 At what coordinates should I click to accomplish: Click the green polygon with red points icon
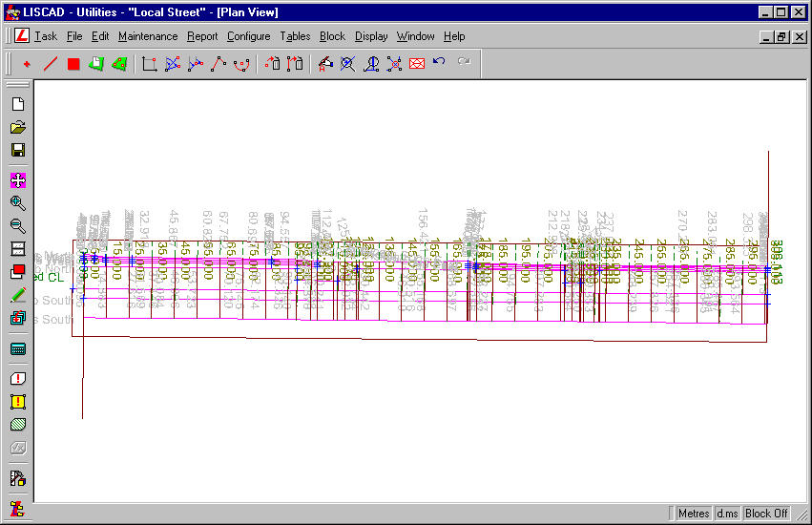119,64
